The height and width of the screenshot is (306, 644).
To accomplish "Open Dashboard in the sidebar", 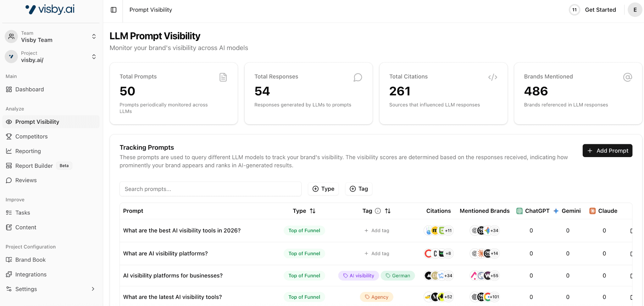I will point(51,90).
